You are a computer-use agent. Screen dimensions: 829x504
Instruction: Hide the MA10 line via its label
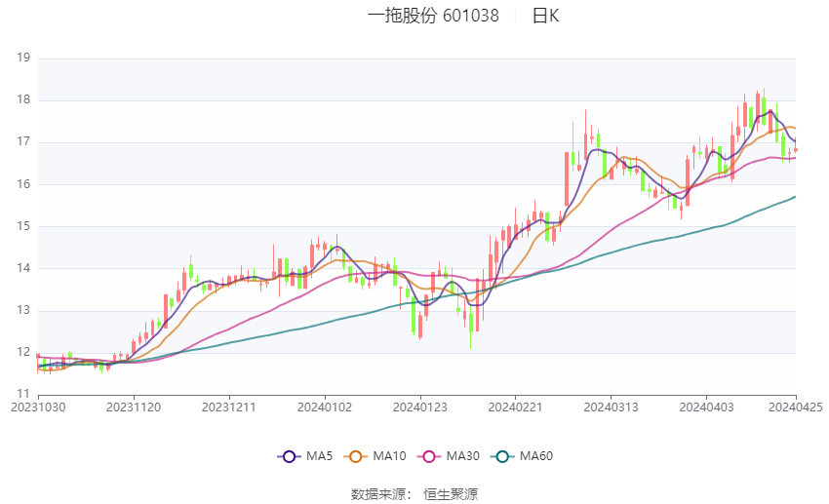[x=389, y=456]
